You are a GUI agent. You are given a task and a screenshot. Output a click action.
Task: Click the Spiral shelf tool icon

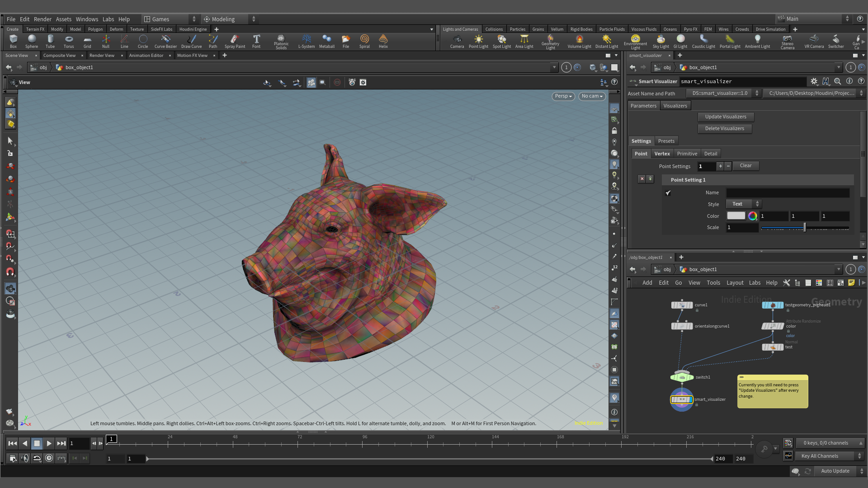(364, 41)
